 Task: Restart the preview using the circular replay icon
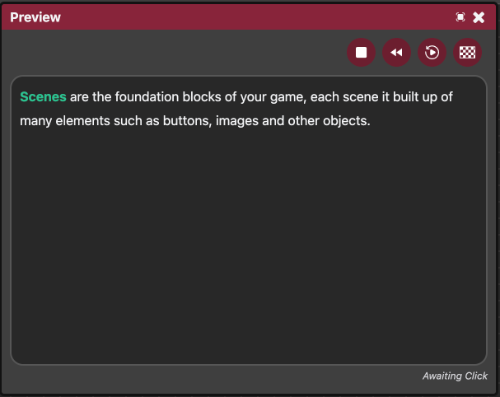(x=432, y=52)
